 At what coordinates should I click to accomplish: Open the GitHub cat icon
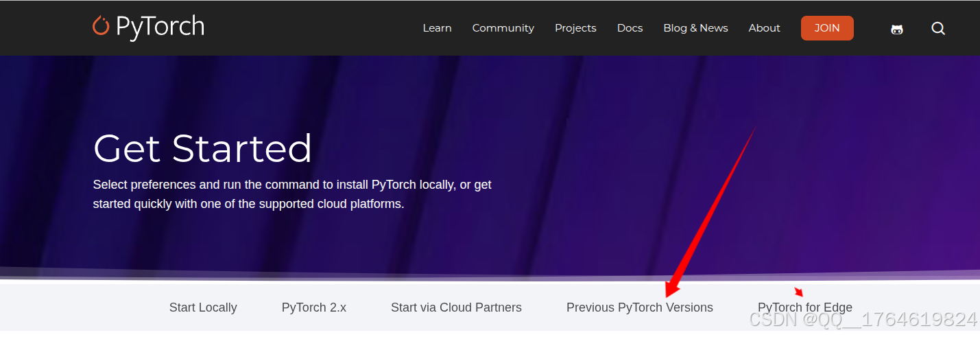(896, 29)
